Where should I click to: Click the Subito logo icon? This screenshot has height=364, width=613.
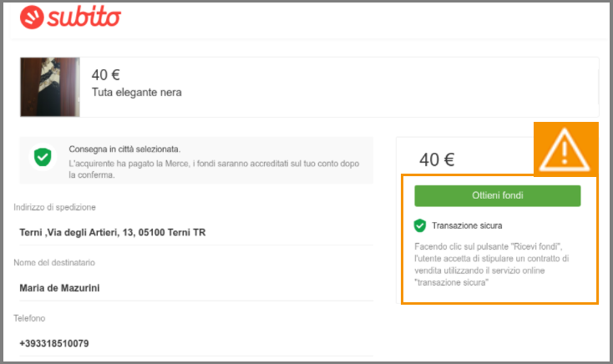pos(32,18)
